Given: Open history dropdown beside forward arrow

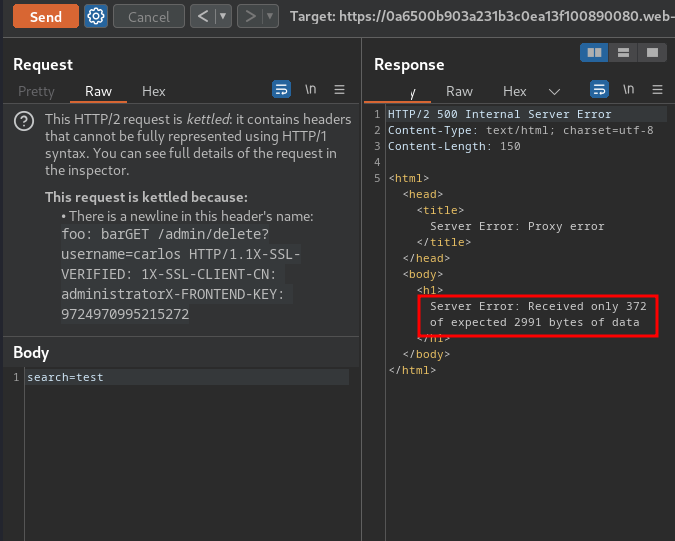Looking at the screenshot, I should pos(270,16).
